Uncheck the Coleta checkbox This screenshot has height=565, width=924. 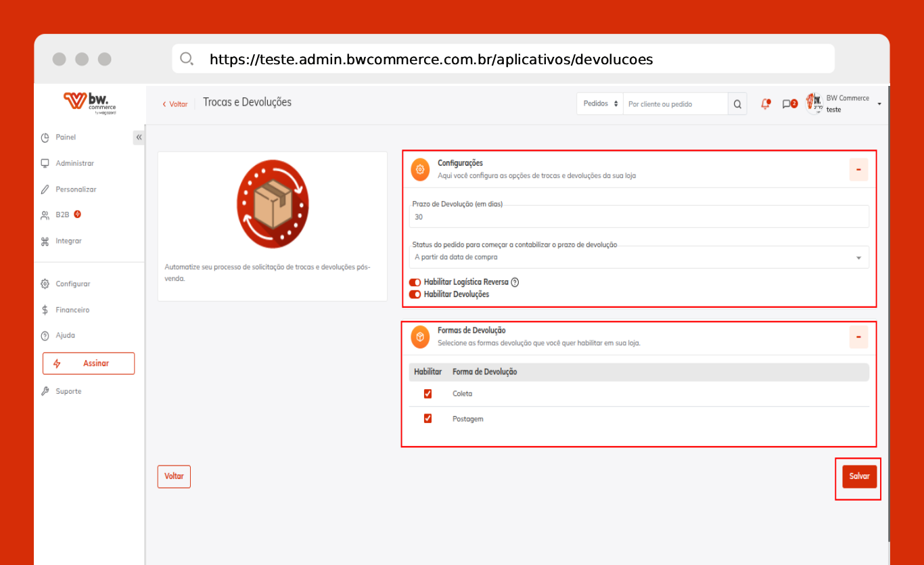pos(428,393)
